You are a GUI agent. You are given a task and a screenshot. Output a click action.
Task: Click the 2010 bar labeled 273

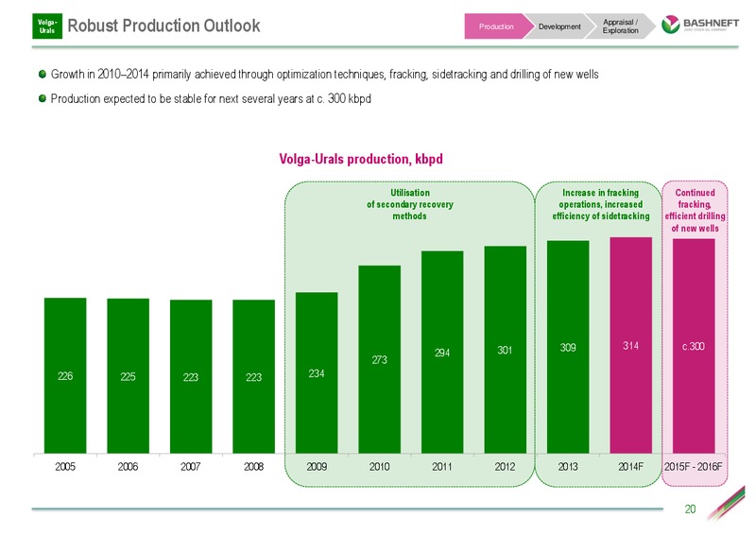click(x=380, y=359)
